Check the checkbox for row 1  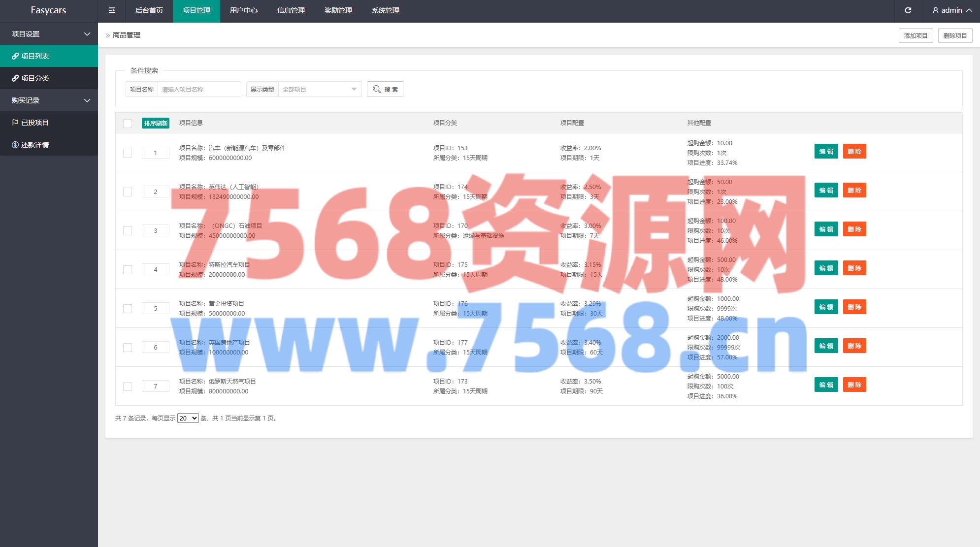128,153
